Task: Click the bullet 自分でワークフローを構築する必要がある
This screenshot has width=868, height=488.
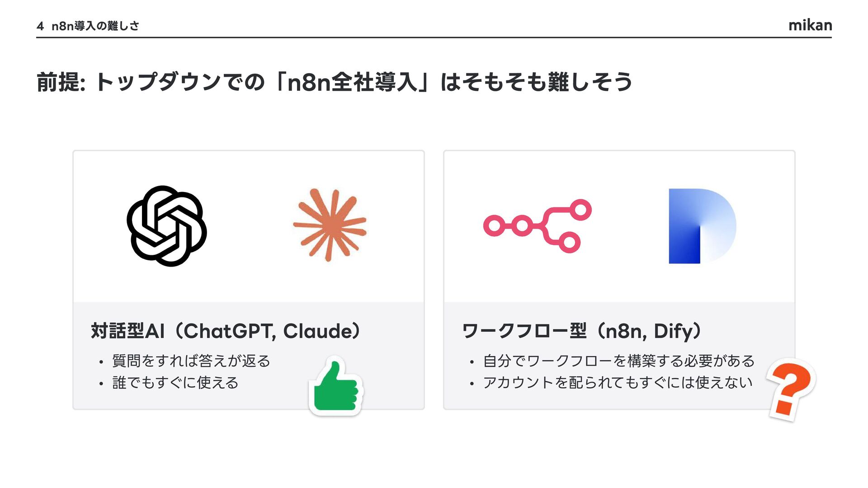Action: (x=618, y=361)
